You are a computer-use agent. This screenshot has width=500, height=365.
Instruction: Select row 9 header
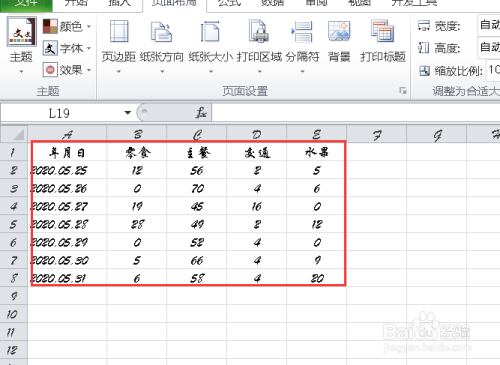14,296
